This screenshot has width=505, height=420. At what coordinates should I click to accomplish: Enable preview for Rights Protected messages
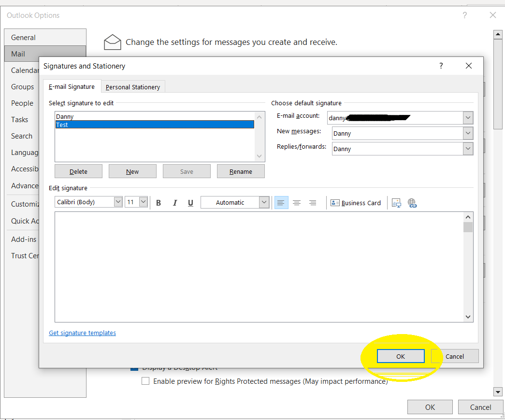[145, 381]
